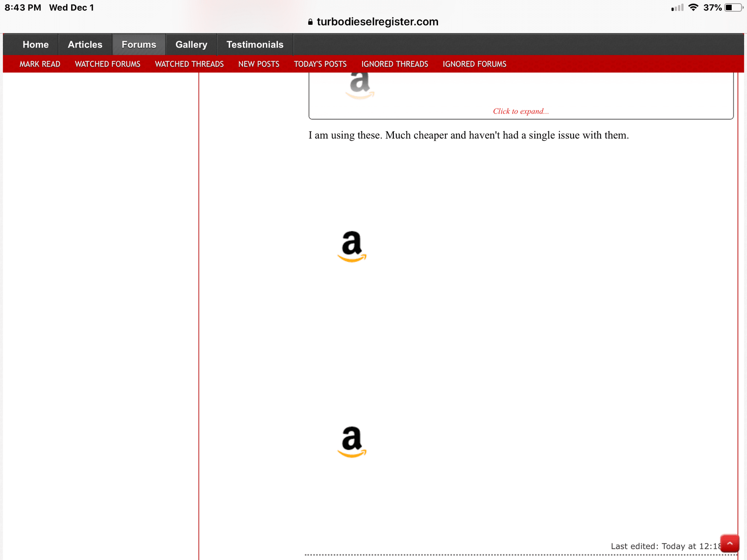This screenshot has width=747, height=560.
Task: Open the first Amazon product link logo
Action: coord(352,246)
